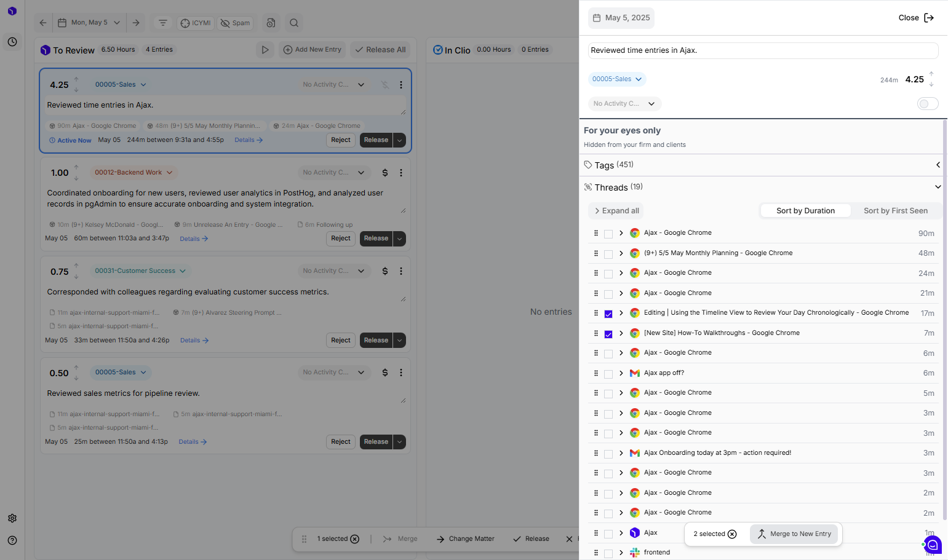Toggle the billable switch in the detail panel
This screenshot has width=948, height=560.
[928, 104]
